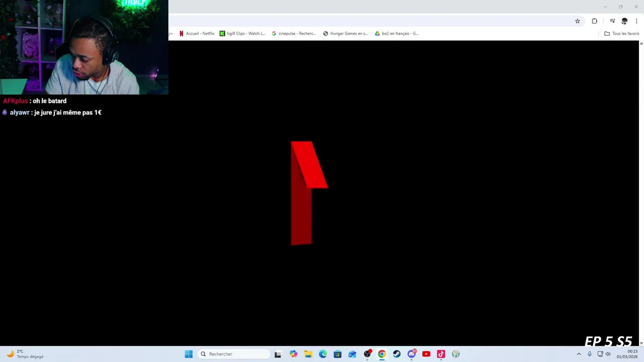Open OBS Studio from the taskbar
644x362 pixels.
(x=367, y=354)
